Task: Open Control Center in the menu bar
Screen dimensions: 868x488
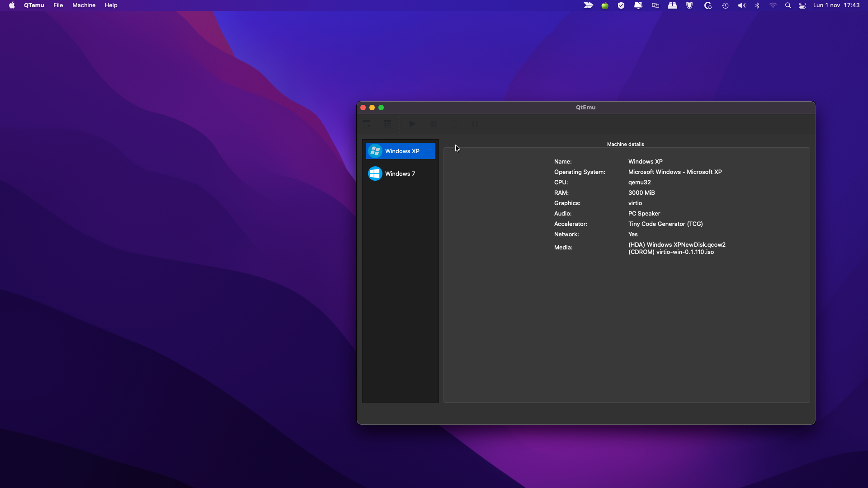Action: 802,5
